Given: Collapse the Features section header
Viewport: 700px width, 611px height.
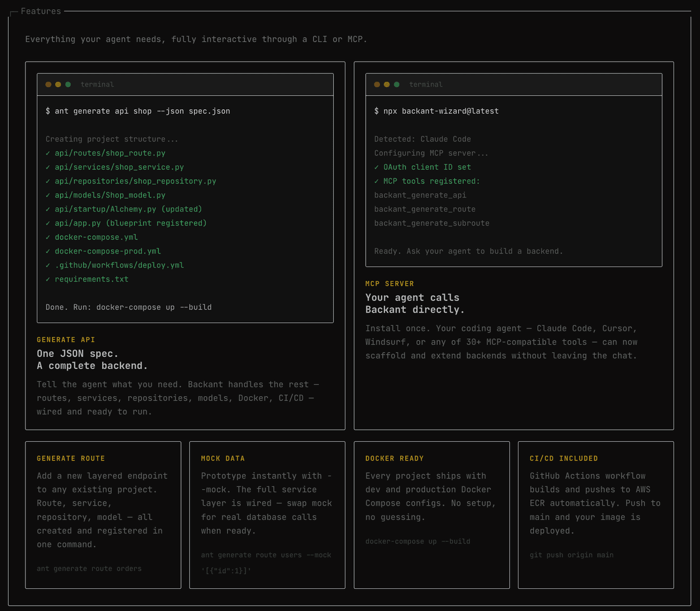Looking at the screenshot, I should tap(41, 11).
